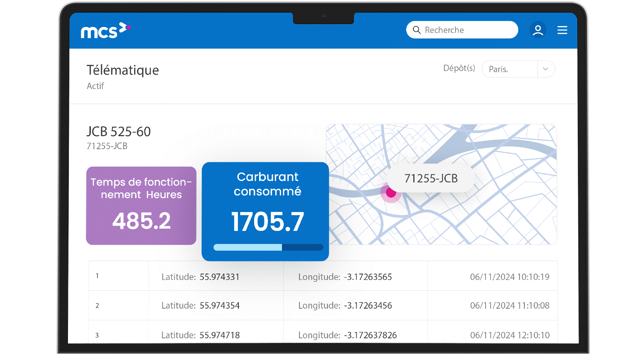Click the pink location marker on map
The image size is (644, 354).
pyautogui.click(x=391, y=193)
